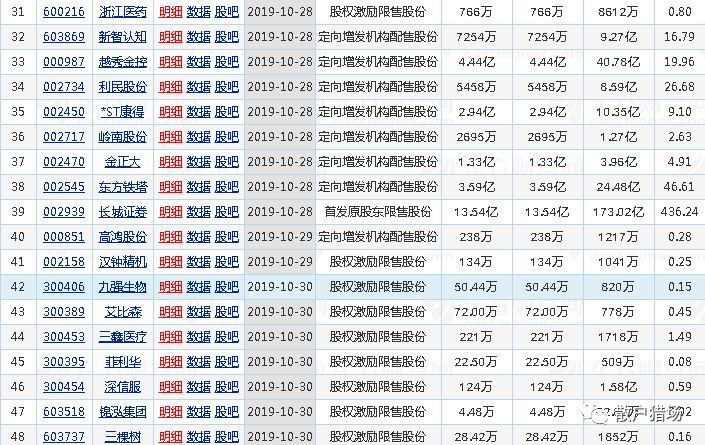Select 173.02亿 value in 长城证券 row
This screenshot has height=445, width=705.
coord(618,212)
